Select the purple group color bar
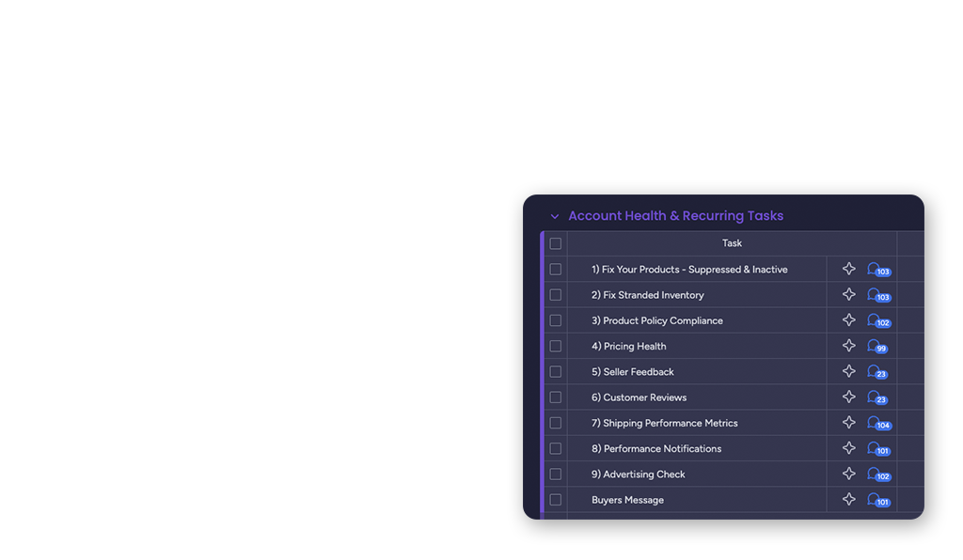The height and width of the screenshot is (560, 963). click(x=543, y=376)
